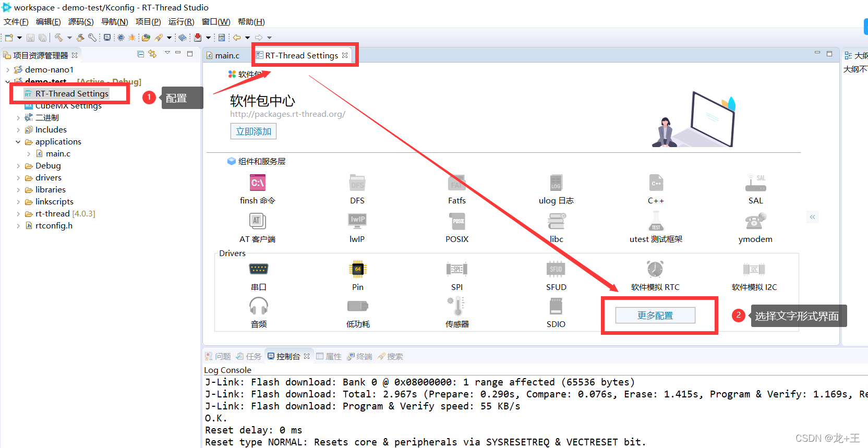Toggle the lwIP component icon

(357, 221)
